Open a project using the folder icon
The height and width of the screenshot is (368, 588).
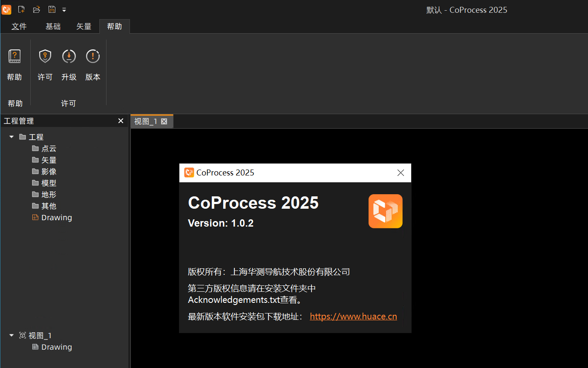tap(36, 9)
